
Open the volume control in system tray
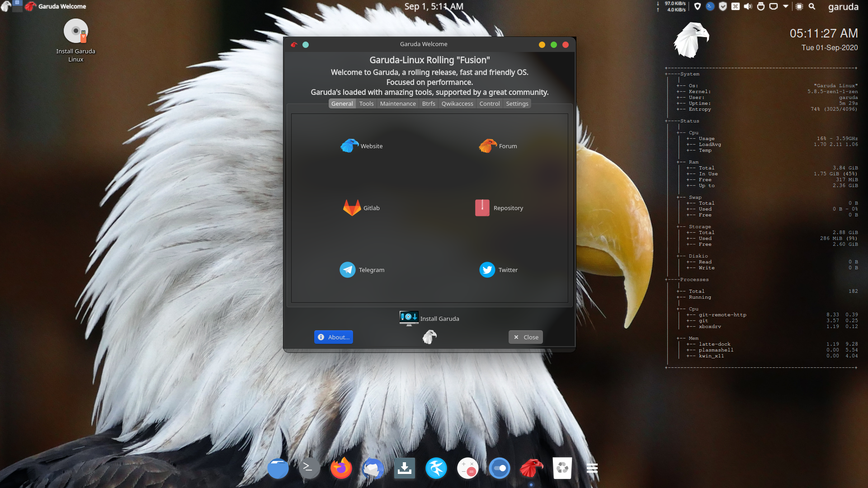pos(748,6)
